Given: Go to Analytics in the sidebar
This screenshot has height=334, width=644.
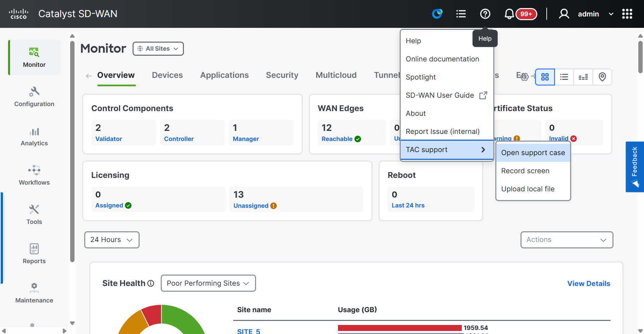Looking at the screenshot, I should point(34,136).
